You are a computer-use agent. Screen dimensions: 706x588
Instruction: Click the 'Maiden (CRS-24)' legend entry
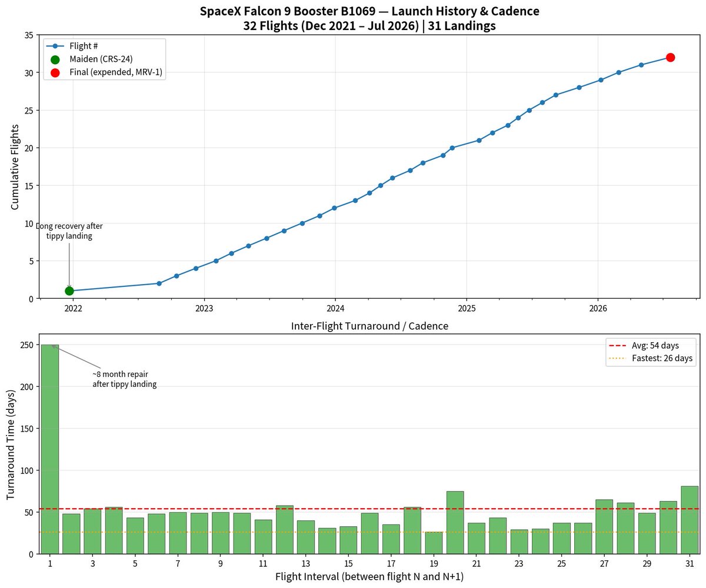(x=89, y=59)
